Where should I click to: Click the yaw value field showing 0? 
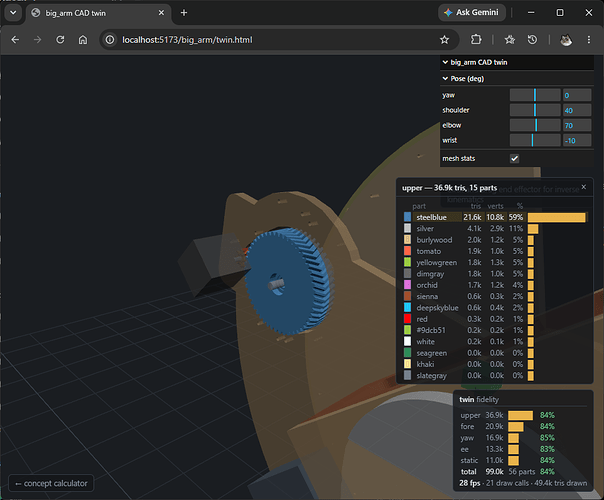click(x=577, y=95)
